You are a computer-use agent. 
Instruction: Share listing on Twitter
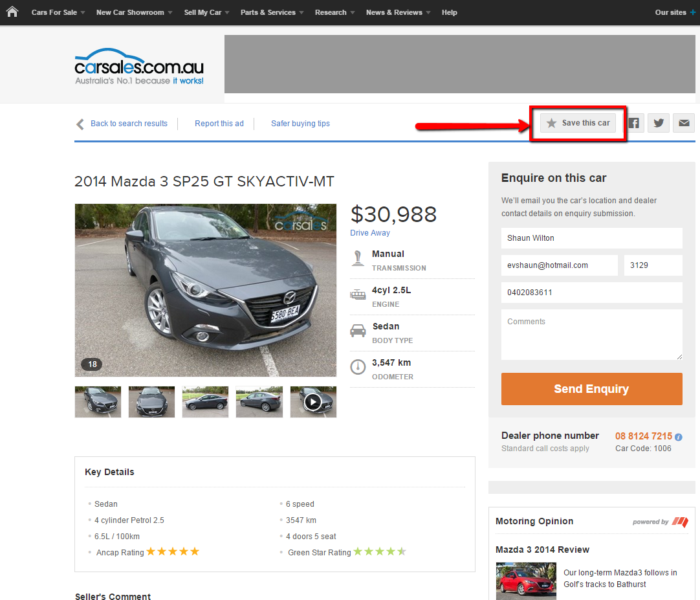pos(659,123)
